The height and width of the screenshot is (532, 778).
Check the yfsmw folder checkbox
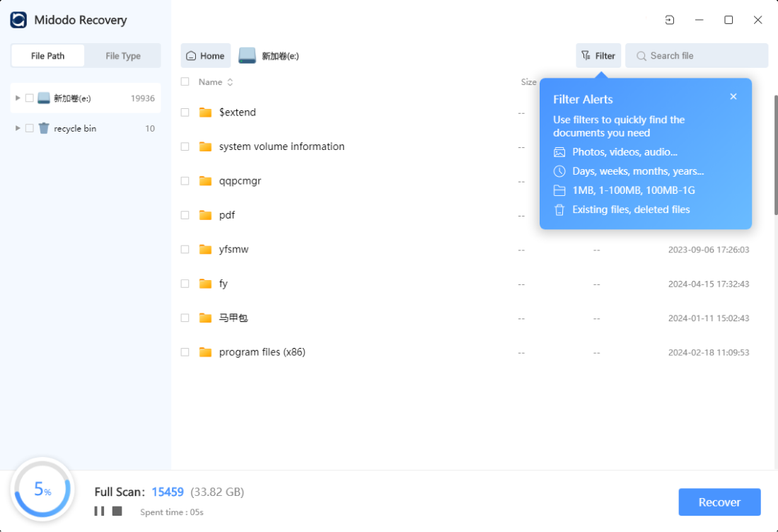185,250
